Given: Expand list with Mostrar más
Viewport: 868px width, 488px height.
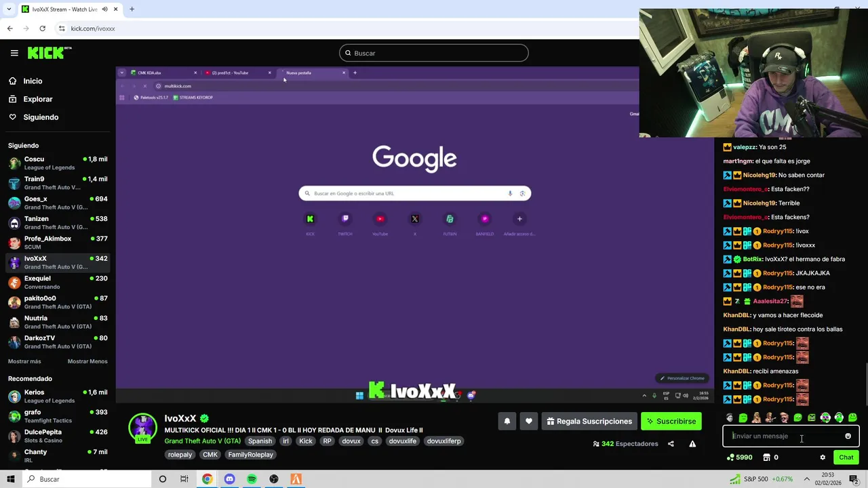Looking at the screenshot, I should (x=24, y=361).
